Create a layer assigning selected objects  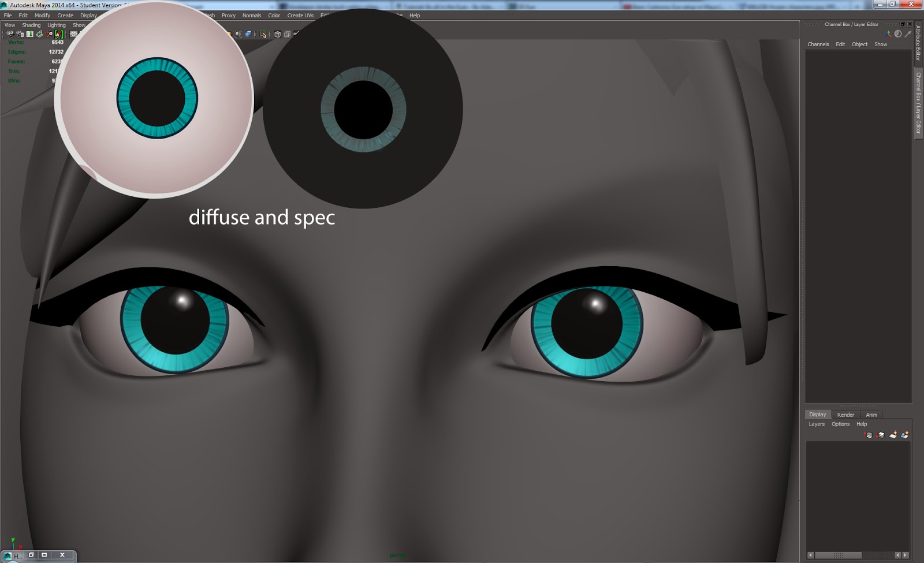click(904, 435)
